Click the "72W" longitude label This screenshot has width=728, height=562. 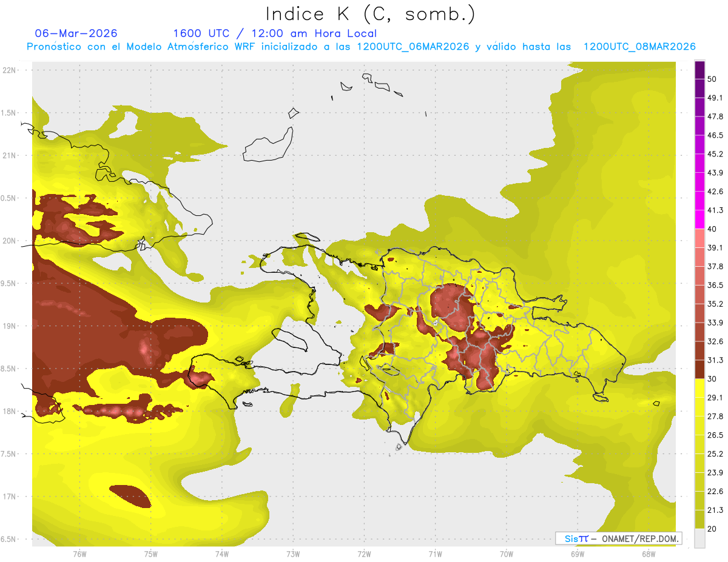(364, 554)
